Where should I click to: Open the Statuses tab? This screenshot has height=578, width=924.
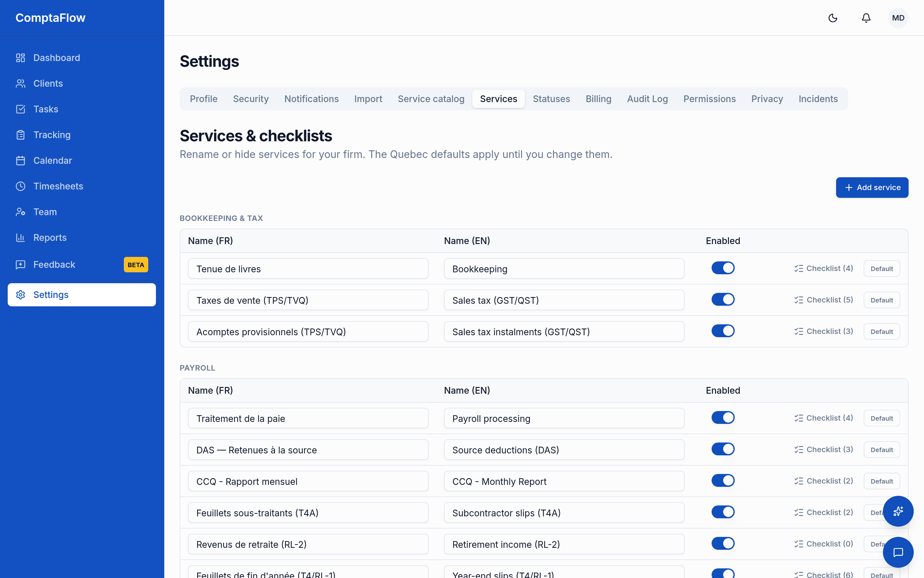point(551,99)
